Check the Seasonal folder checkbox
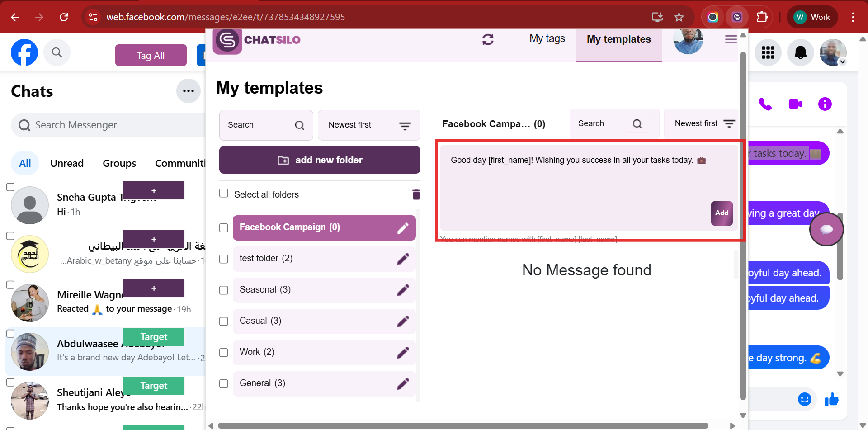Screen dimensions: 868x430 coord(224,290)
